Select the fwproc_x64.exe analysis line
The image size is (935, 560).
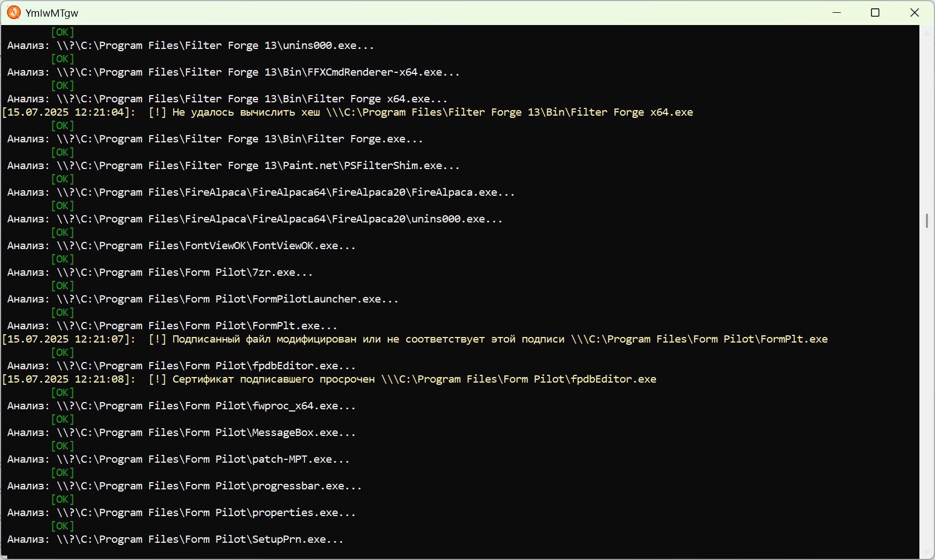[181, 406]
